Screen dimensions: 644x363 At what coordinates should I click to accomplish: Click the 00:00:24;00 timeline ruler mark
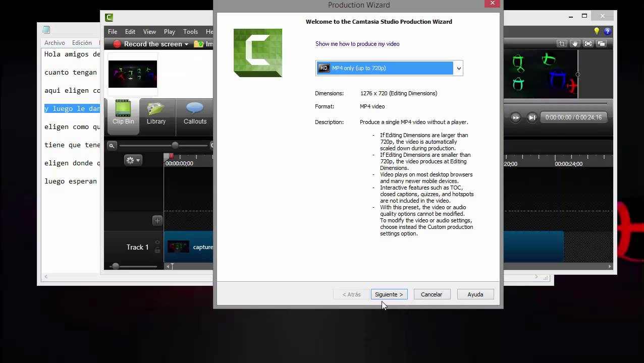568,164
